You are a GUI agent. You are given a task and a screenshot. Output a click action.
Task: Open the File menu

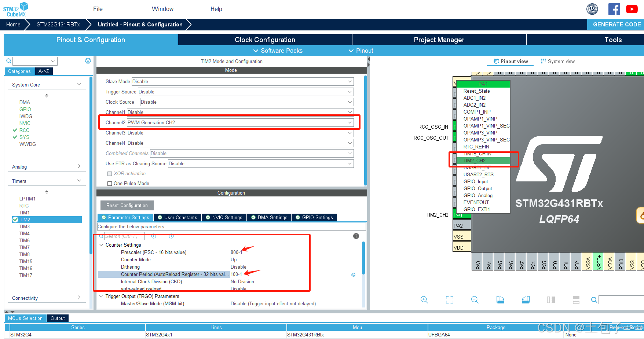(x=98, y=9)
